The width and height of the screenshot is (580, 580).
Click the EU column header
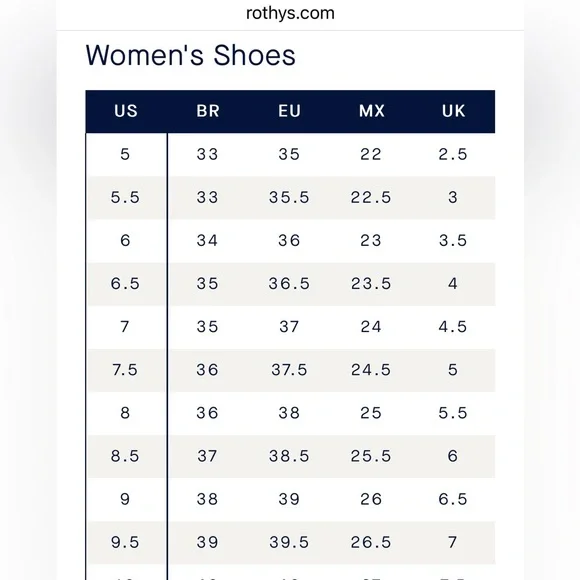pyautogui.click(x=290, y=111)
